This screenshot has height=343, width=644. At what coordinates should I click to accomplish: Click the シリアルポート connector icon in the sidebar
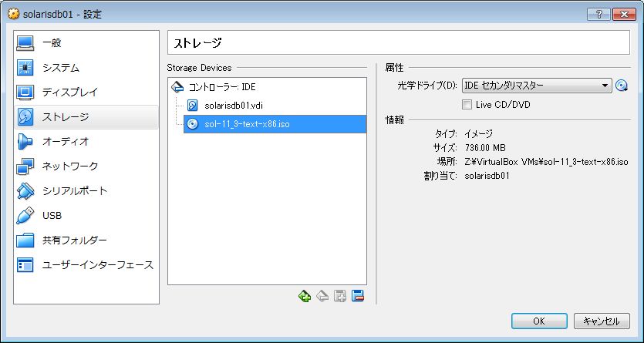coord(25,191)
